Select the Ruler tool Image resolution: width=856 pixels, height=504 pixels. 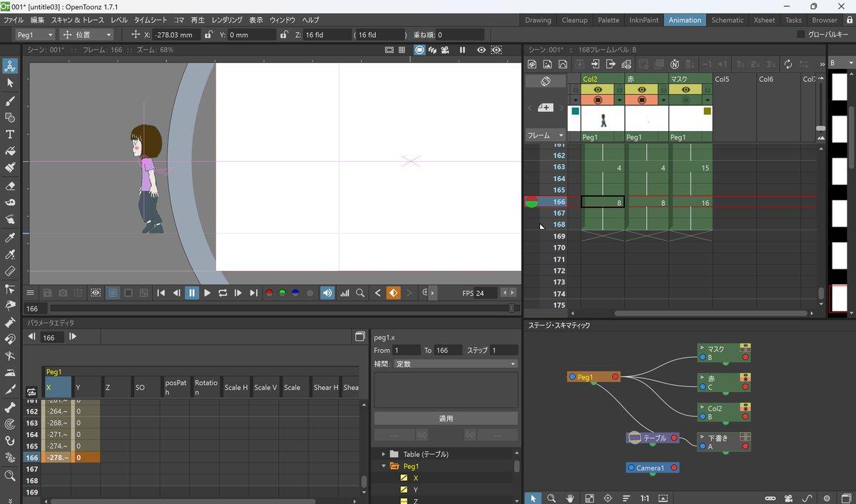point(10,272)
